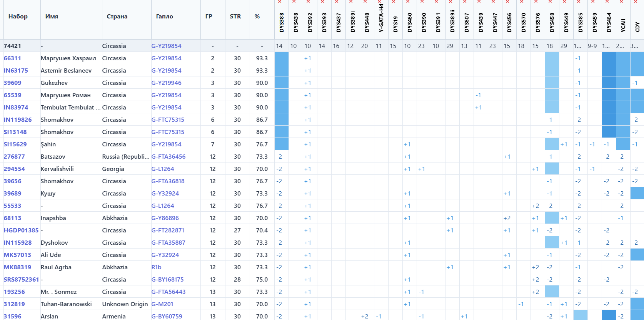Open haplogroup G-Y219946 link

pos(166,83)
